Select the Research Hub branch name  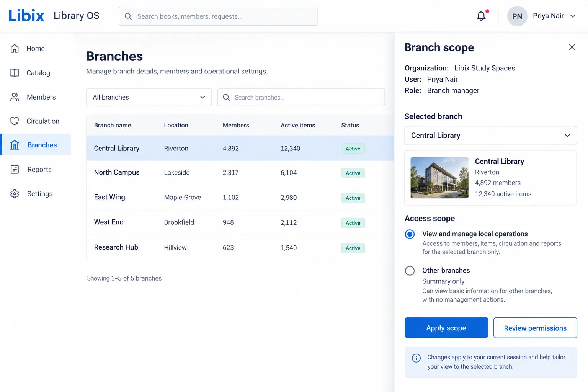116,247
